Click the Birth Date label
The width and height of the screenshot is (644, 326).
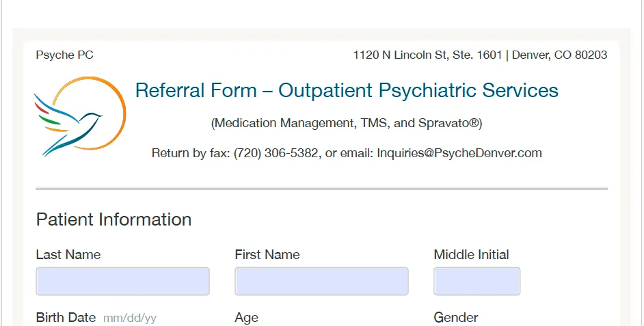point(66,318)
